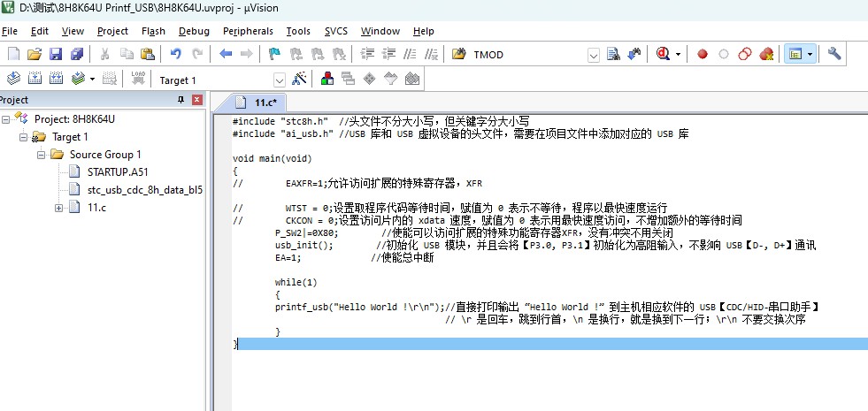
Task: Open the Configuration wrench icon
Action: [834, 54]
